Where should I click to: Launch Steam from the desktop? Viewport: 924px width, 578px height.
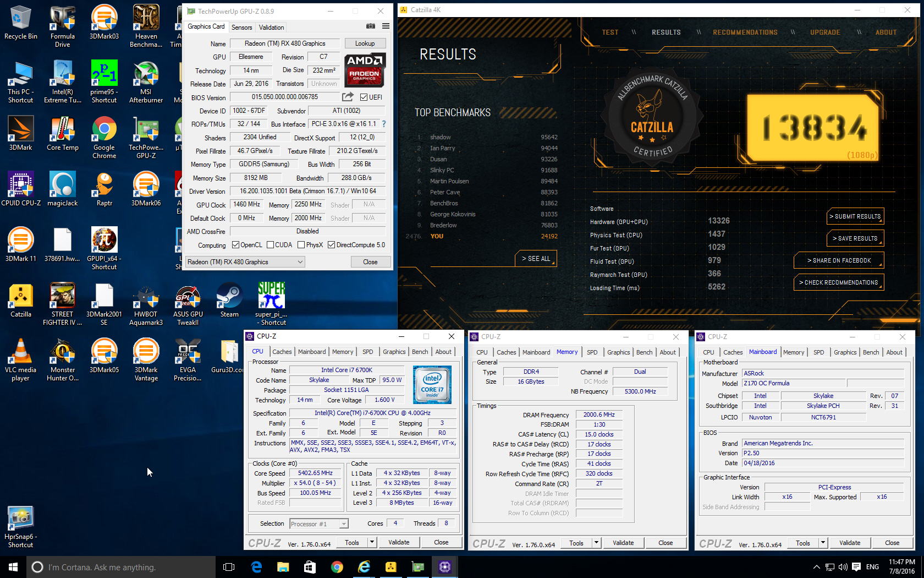229,300
